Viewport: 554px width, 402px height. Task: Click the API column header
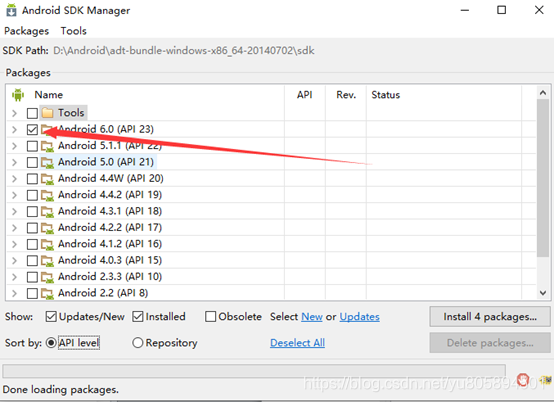click(305, 95)
